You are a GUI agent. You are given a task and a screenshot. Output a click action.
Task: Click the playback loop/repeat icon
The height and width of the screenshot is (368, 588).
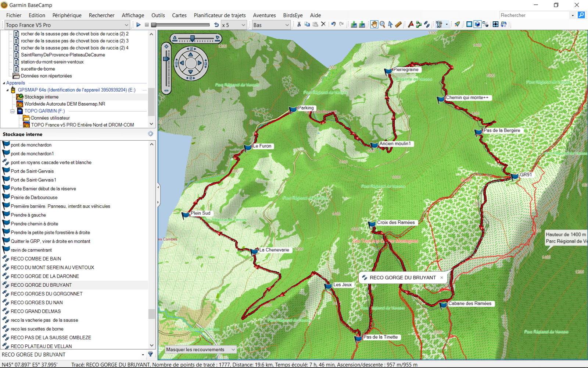point(216,25)
